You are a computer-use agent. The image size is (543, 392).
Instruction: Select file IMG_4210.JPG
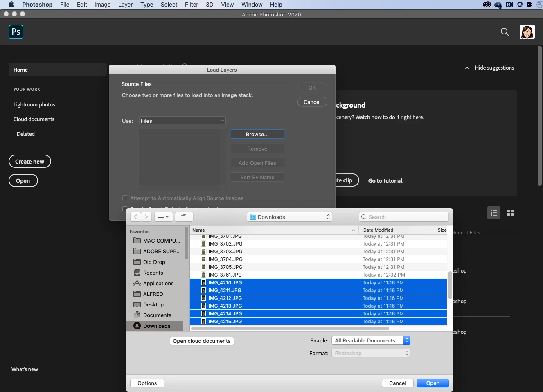tap(318, 283)
